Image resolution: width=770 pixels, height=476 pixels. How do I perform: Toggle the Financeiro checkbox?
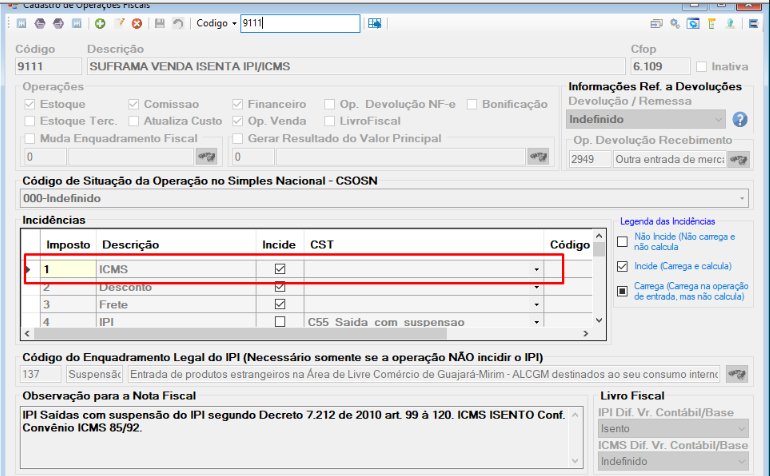tap(238, 104)
